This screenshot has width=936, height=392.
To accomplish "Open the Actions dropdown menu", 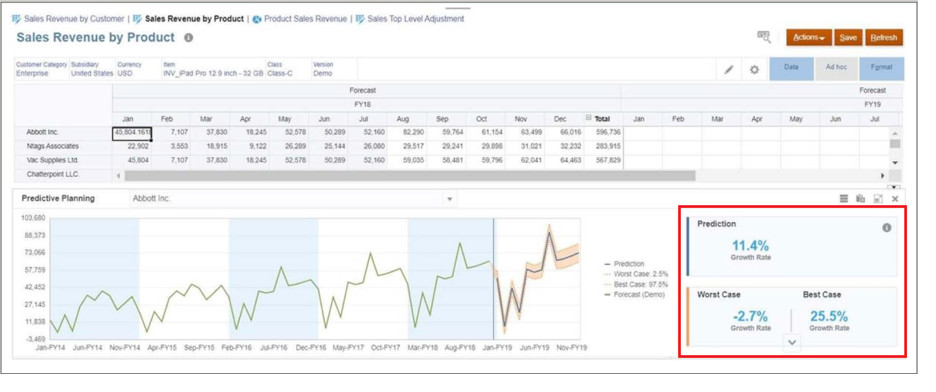I will pyautogui.click(x=809, y=38).
